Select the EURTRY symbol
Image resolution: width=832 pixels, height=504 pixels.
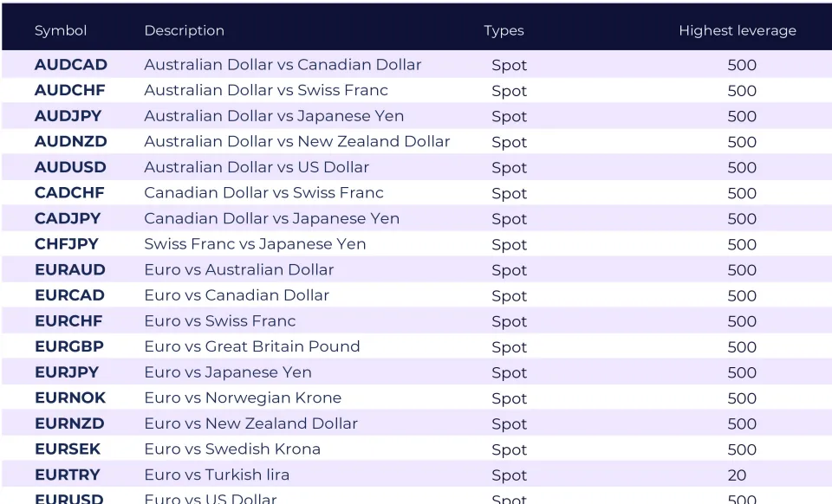click(x=68, y=475)
